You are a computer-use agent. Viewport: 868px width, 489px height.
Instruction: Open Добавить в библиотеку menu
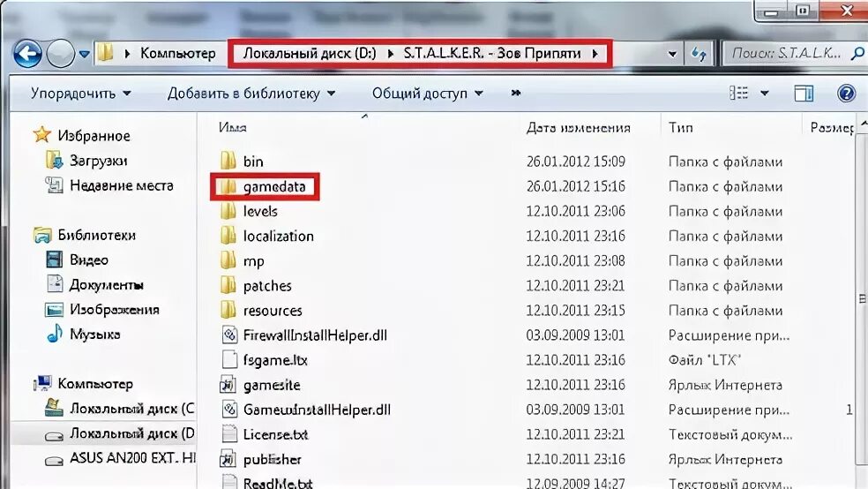pos(252,93)
